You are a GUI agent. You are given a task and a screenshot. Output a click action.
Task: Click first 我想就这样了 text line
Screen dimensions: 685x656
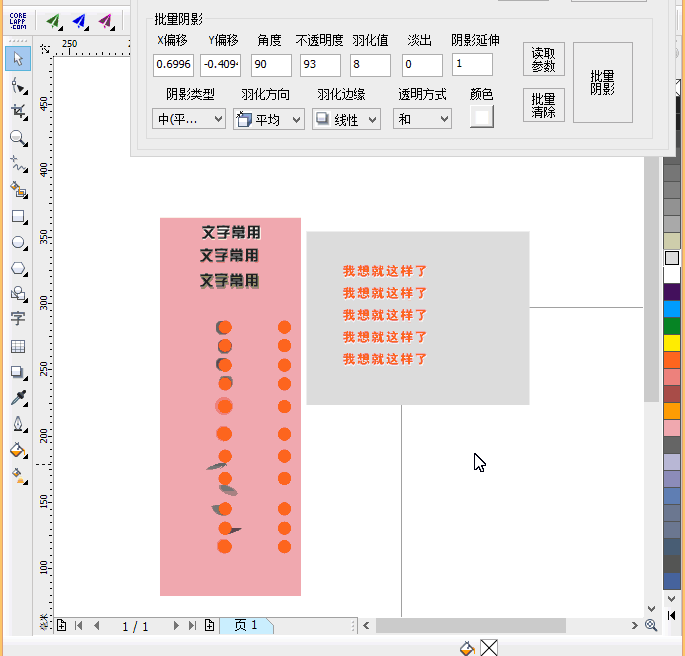click(384, 271)
